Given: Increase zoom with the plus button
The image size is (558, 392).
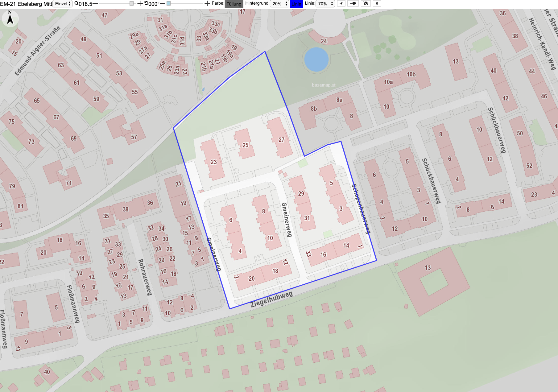Looking at the screenshot, I should click(x=140, y=4).
